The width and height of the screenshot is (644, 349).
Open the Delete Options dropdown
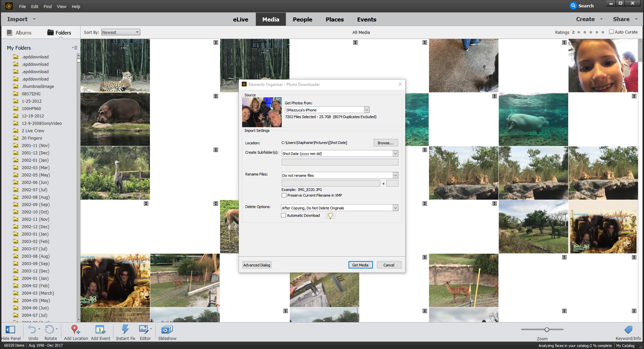pyautogui.click(x=340, y=208)
